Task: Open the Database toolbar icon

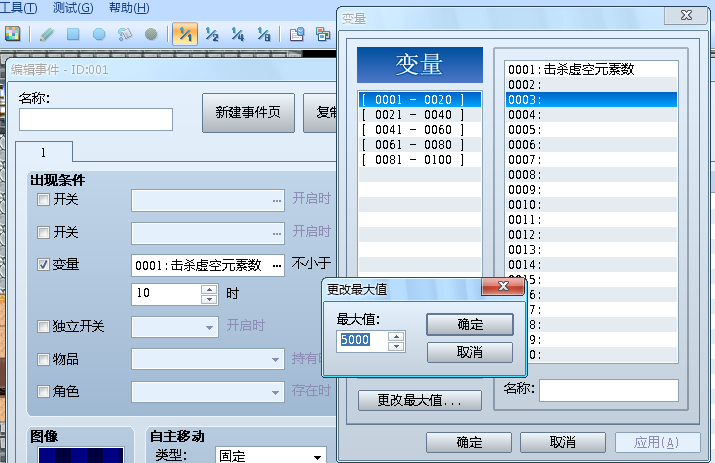Action: (x=297, y=34)
